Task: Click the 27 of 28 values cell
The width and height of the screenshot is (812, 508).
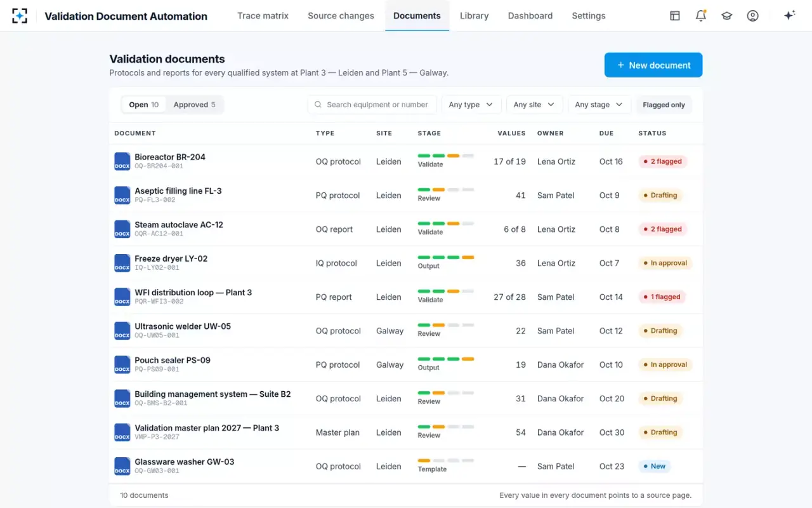Action: (x=509, y=297)
